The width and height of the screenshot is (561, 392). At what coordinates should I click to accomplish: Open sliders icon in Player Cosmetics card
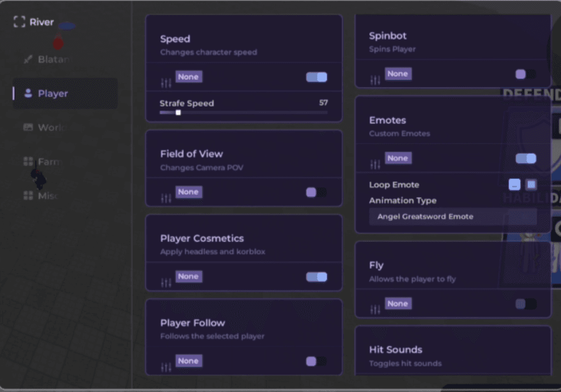click(x=166, y=282)
